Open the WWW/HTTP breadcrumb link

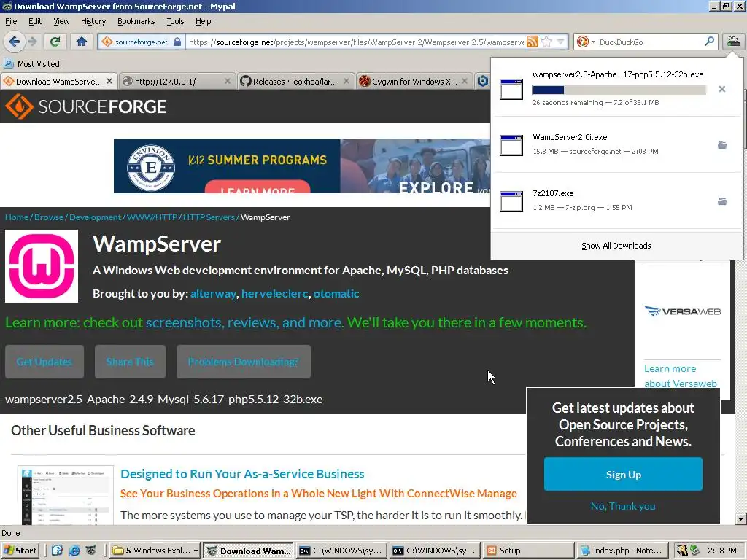(152, 217)
